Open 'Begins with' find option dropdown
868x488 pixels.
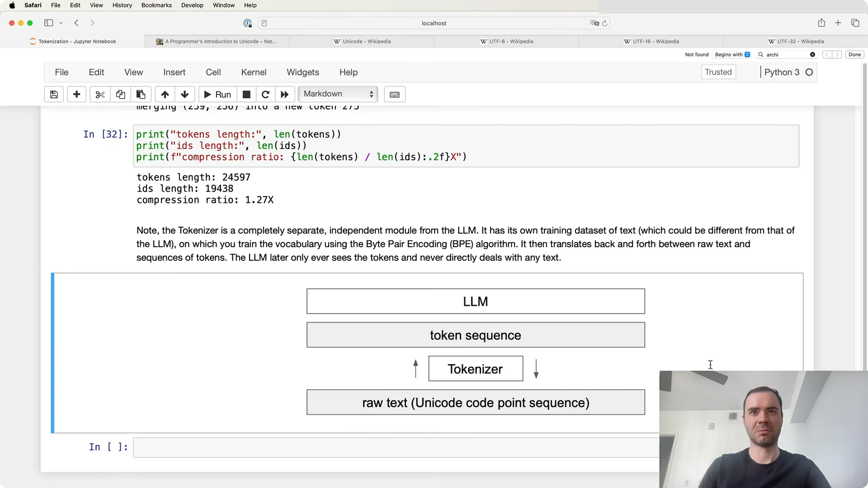click(732, 55)
